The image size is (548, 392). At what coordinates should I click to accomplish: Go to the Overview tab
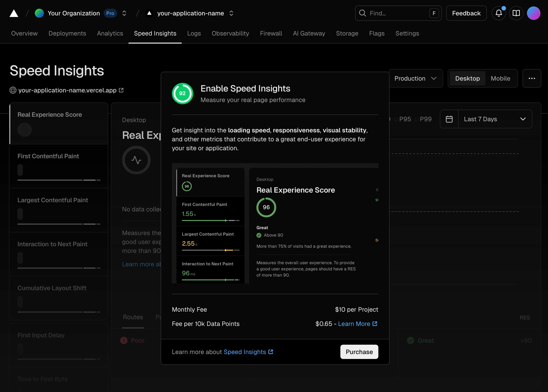24,33
